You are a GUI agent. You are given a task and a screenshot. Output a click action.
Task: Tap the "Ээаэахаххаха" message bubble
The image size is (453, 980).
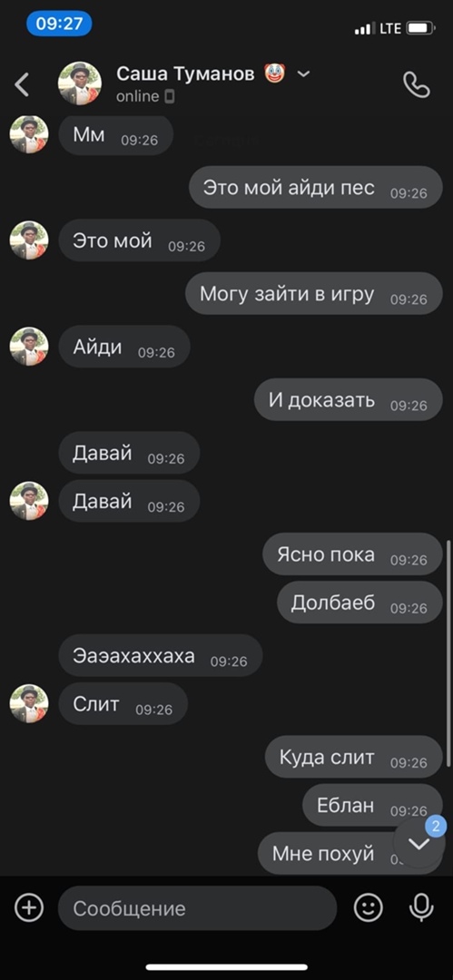click(160, 656)
